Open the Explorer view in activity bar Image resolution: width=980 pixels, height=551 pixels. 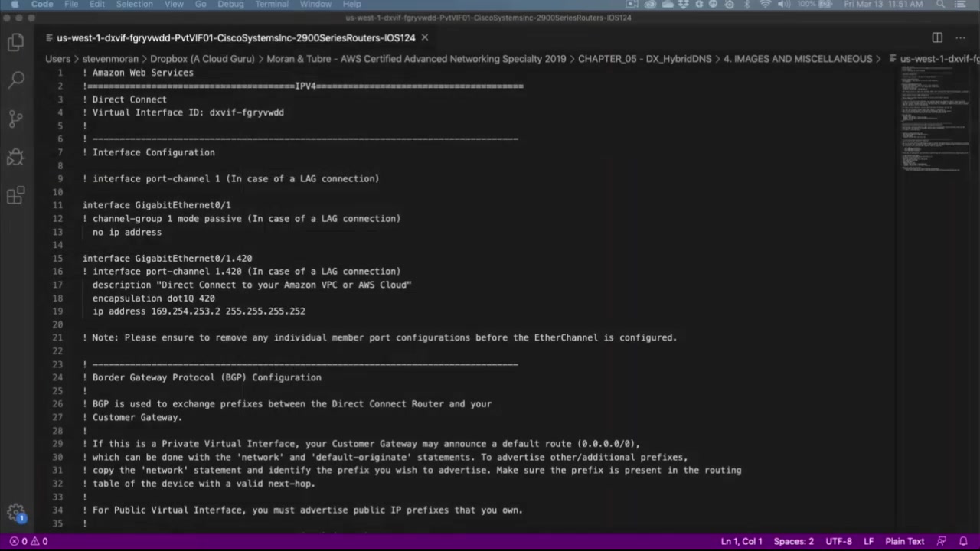tap(15, 43)
